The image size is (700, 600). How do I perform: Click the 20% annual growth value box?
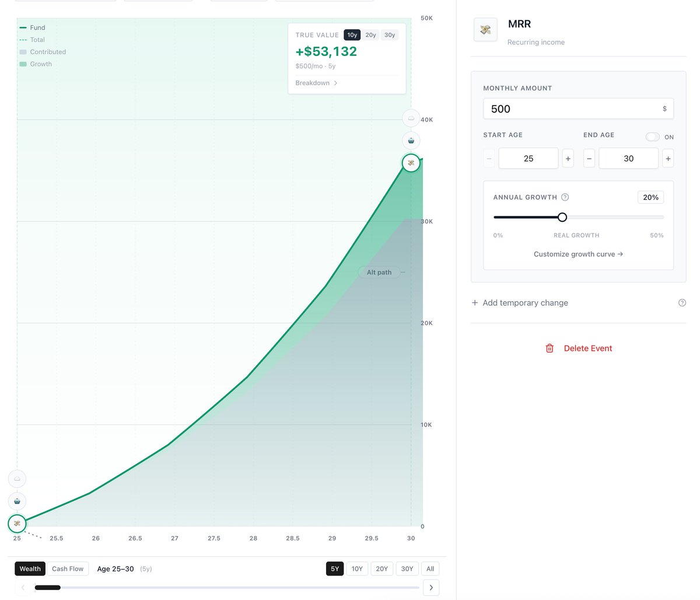coord(651,197)
